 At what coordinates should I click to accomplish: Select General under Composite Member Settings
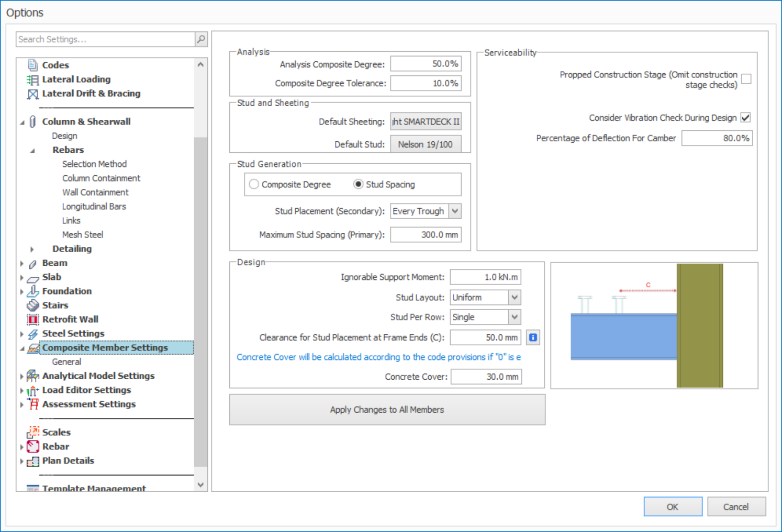(66, 361)
